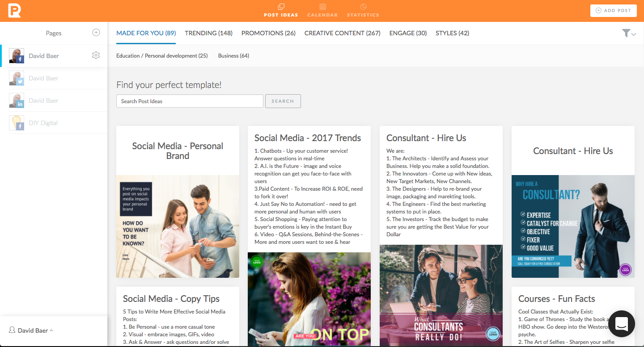This screenshot has width=644, height=347.
Task: Switch to the Trending tab
Action: point(208,33)
